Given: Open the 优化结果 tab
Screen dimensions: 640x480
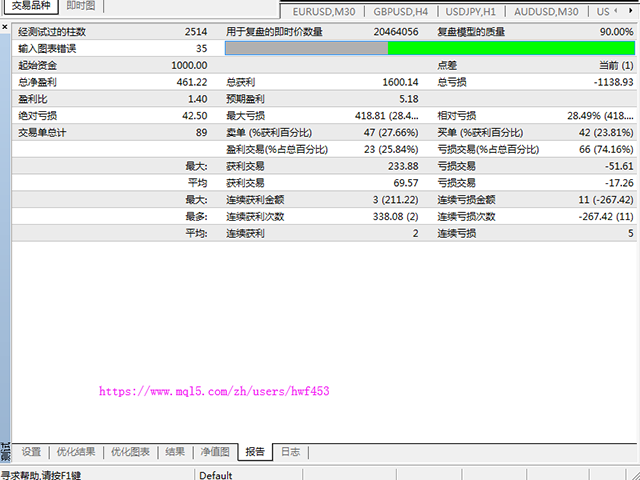Looking at the screenshot, I should [x=76, y=452].
